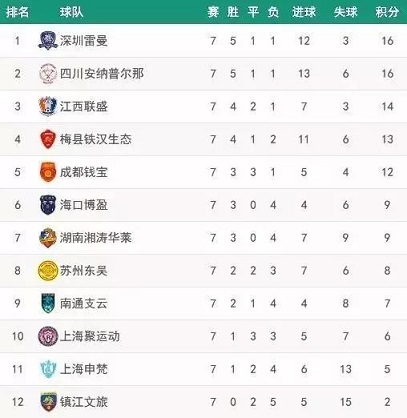Sort by the 积分 column header
407x418 pixels.
[x=387, y=12]
